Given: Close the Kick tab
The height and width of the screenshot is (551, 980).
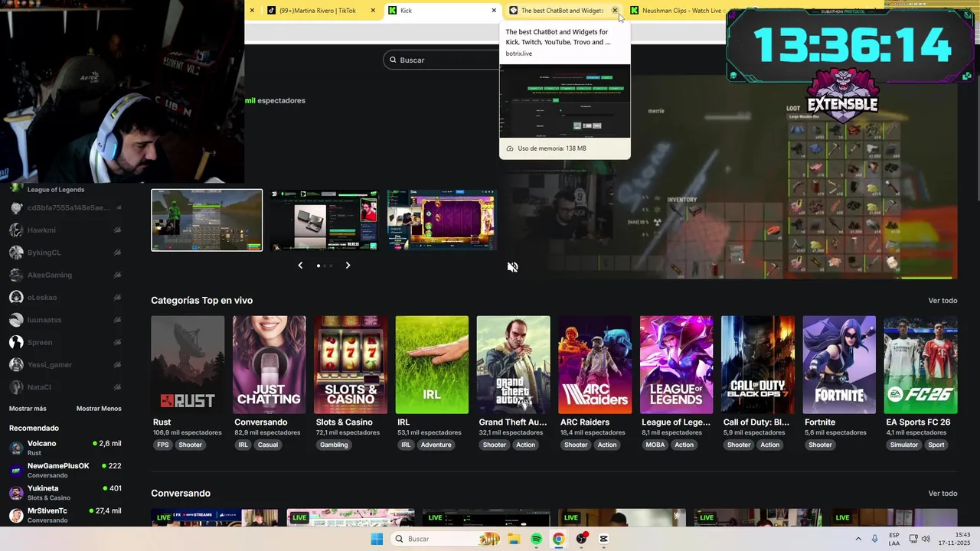Looking at the screenshot, I should click(494, 11).
